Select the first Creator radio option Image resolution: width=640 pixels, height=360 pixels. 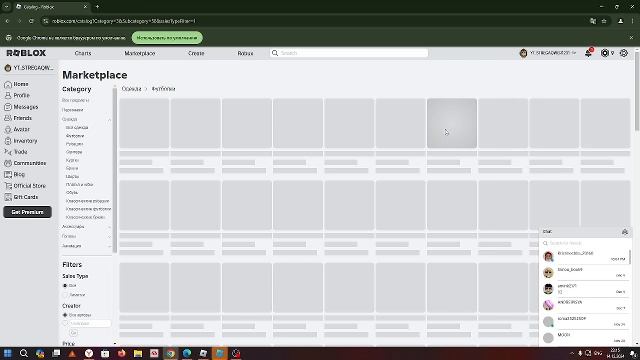[x=65, y=315]
